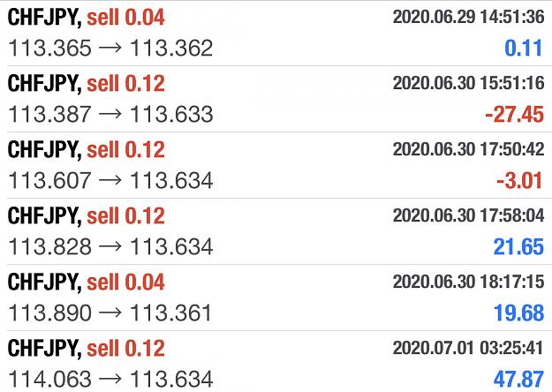Tap the 2020.06.30 15:51:16 timestamp
This screenshot has height=392, width=552.
pyautogui.click(x=469, y=83)
